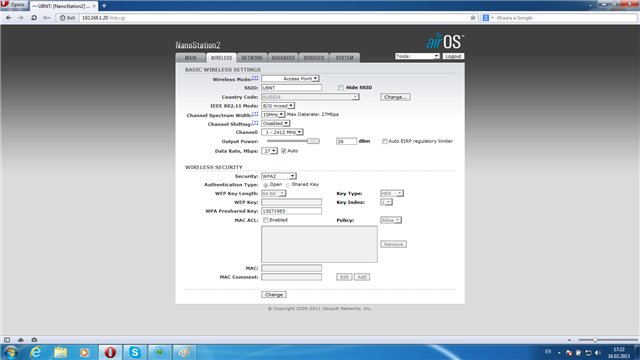
Task: Click Country Code Change... button
Action: coord(395,97)
